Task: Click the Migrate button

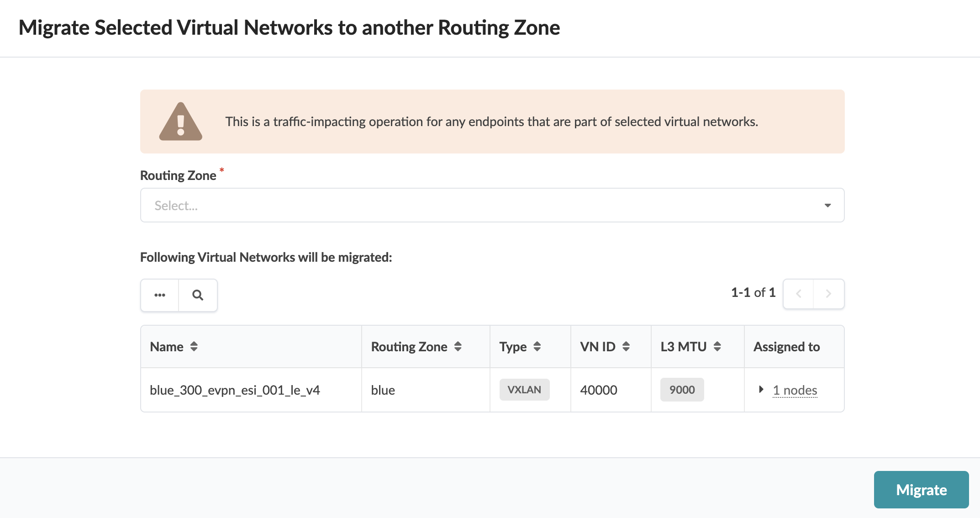Action: click(x=921, y=490)
